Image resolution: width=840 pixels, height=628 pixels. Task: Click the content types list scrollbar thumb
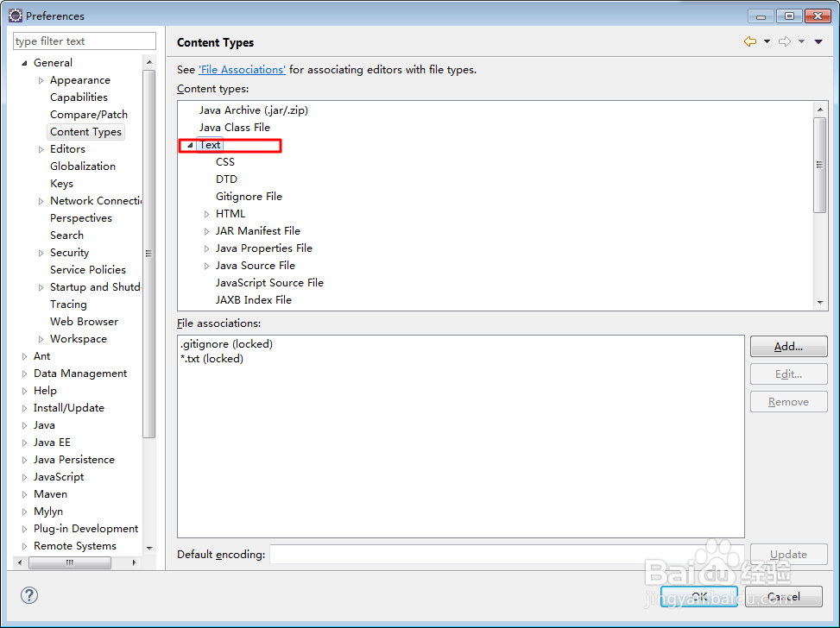[819, 165]
